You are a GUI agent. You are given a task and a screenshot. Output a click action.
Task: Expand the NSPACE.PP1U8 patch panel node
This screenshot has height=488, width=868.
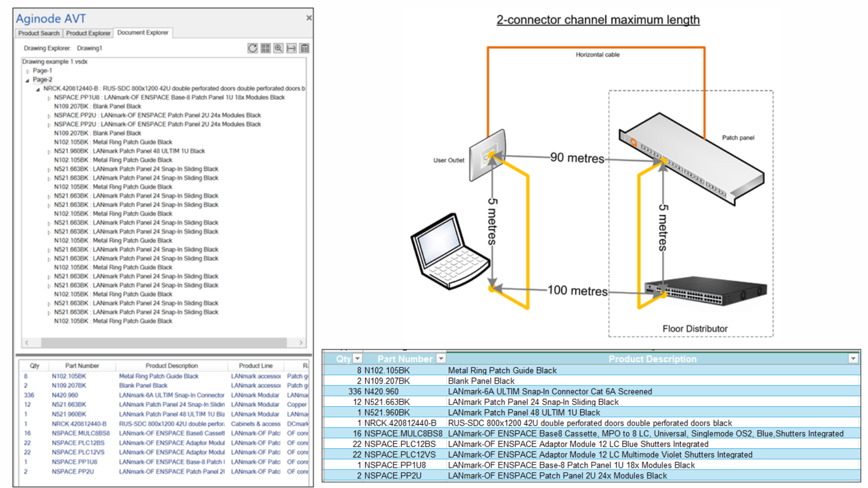pyautogui.click(x=49, y=98)
